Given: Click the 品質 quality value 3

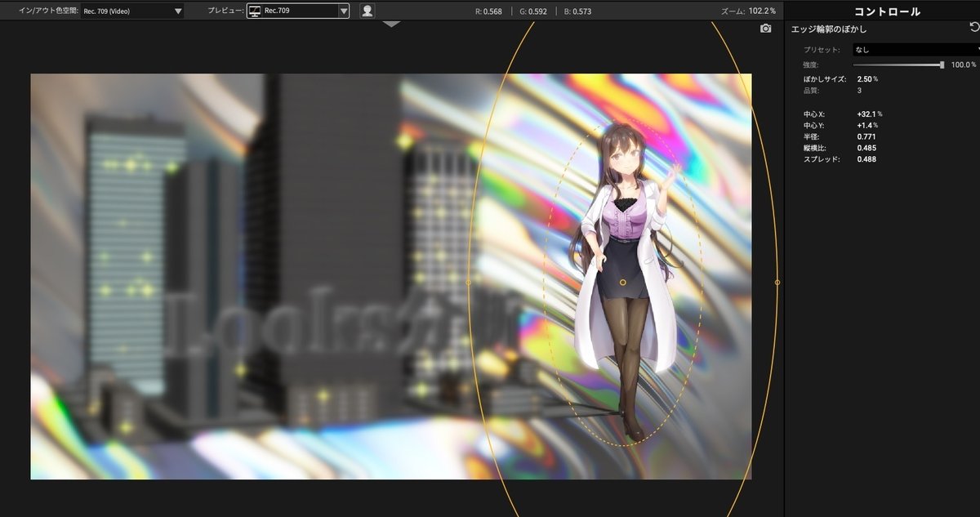Looking at the screenshot, I should 859,91.
